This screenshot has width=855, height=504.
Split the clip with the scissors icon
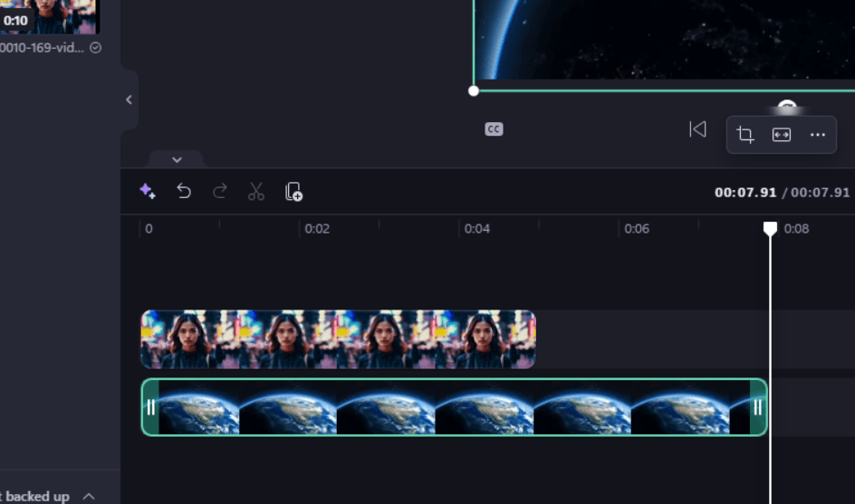click(256, 191)
